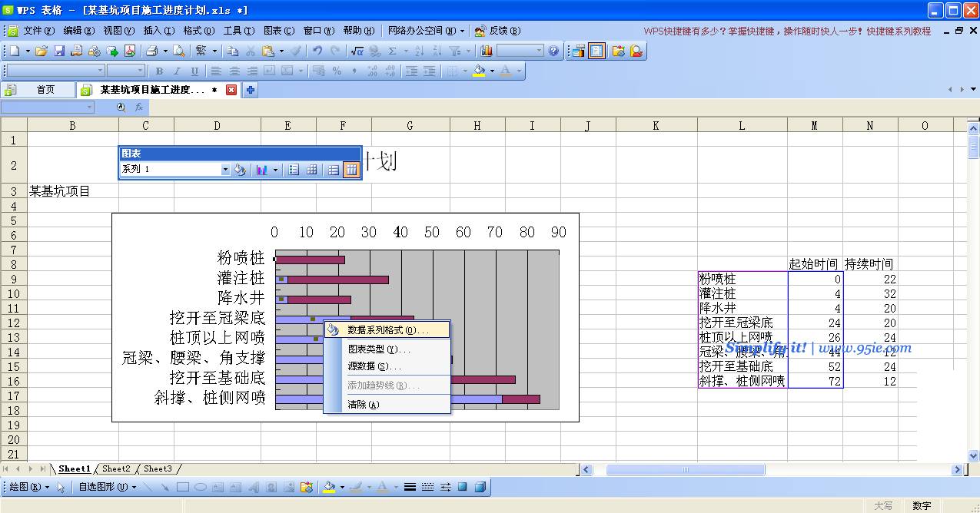Select 数据系列格式 from the context menu
The width and height of the screenshot is (980, 513).
[x=387, y=330]
